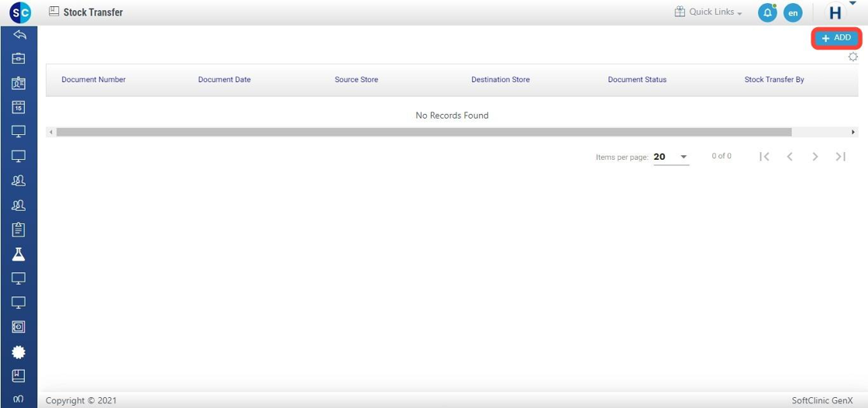
Task: Click the back arrow icon in the sidebar
Action: click(19, 34)
